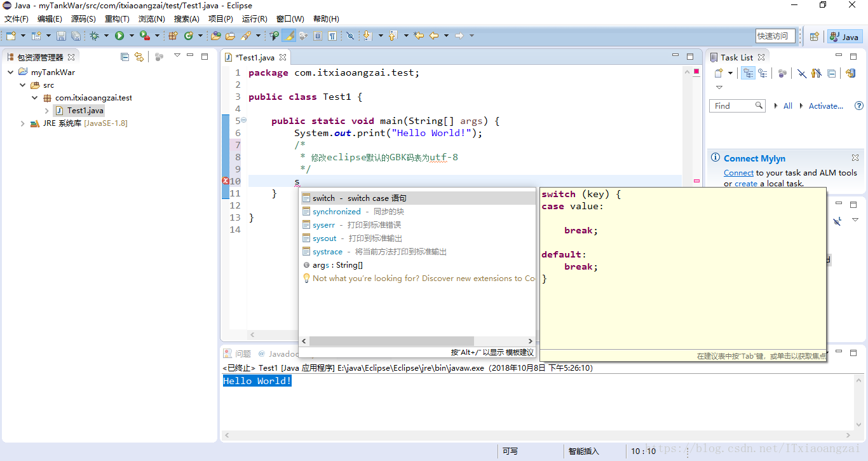
Task: Toggle Categorized presentation in Task List
Action: tap(749, 74)
